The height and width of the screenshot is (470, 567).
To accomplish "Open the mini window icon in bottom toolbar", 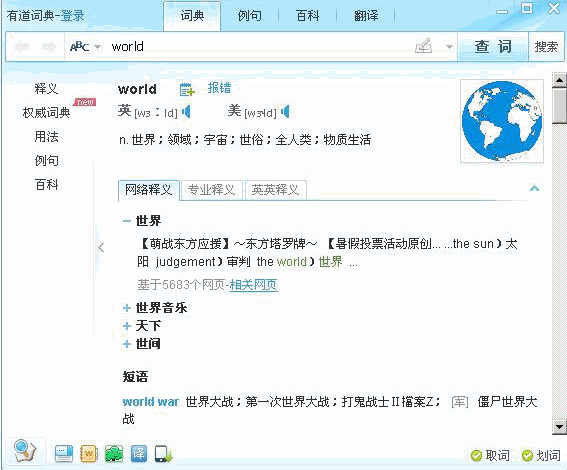I will click(64, 453).
